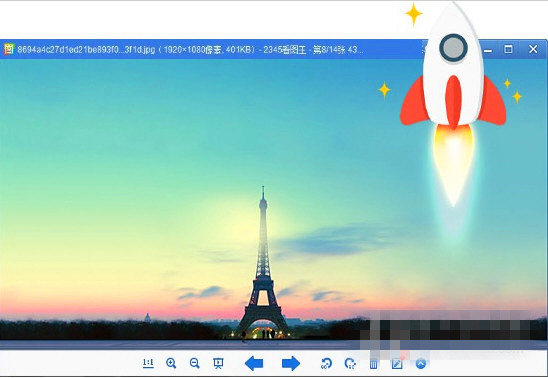Rotate the image clockwise 90 degrees
Image resolution: width=548 pixels, height=378 pixels.
350,363
